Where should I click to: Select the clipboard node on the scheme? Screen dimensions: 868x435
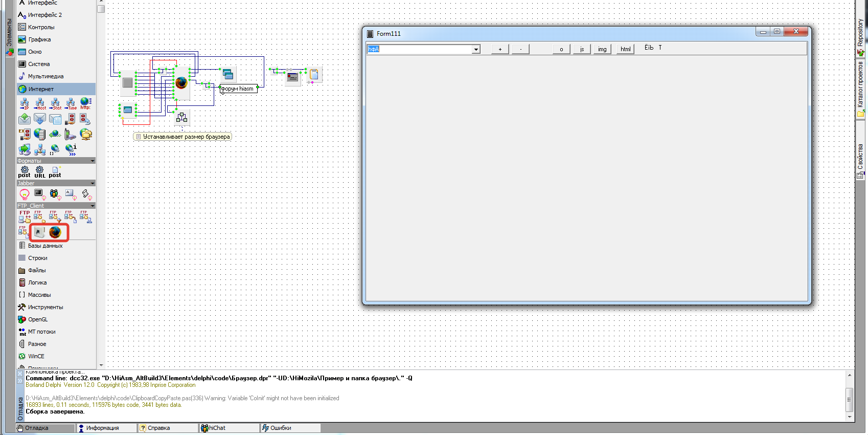[x=314, y=75]
